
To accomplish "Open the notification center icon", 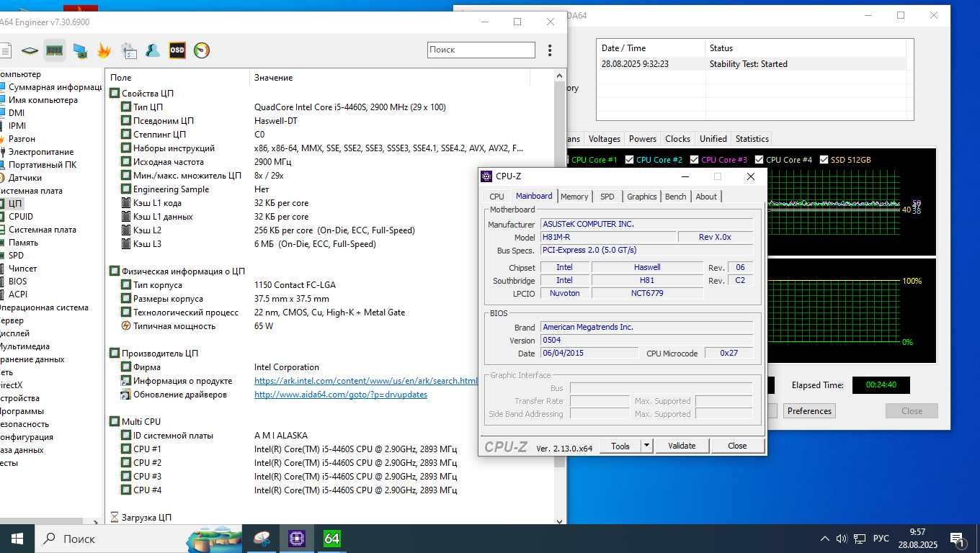I will [958, 539].
